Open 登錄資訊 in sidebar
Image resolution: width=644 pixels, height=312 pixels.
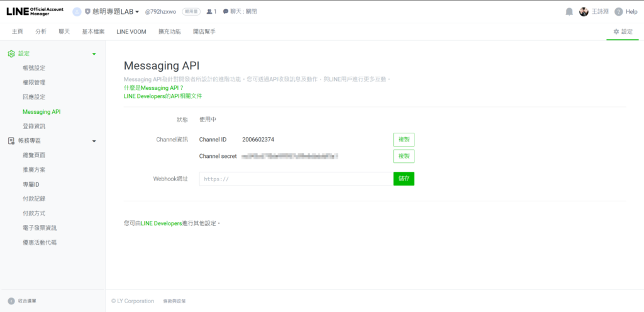coord(34,126)
